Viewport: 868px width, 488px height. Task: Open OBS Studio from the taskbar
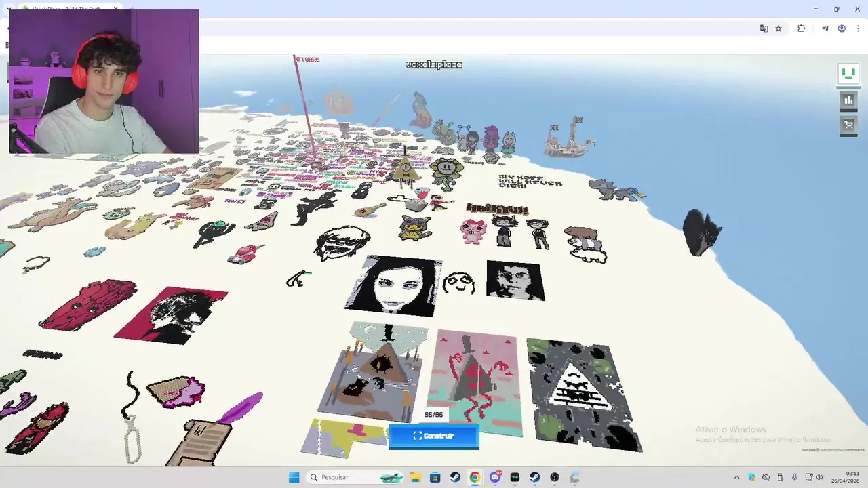(555, 477)
